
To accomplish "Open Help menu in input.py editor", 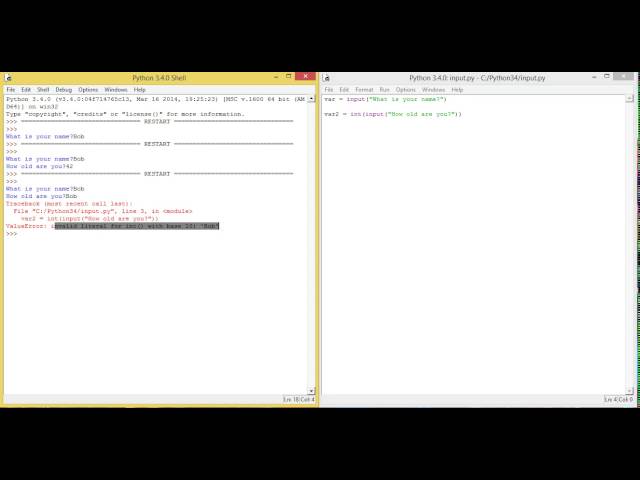I will (457, 90).
